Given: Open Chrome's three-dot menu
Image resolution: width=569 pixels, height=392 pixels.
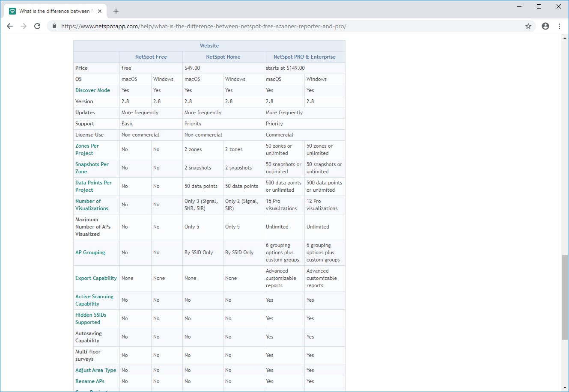Looking at the screenshot, I should [559, 26].
